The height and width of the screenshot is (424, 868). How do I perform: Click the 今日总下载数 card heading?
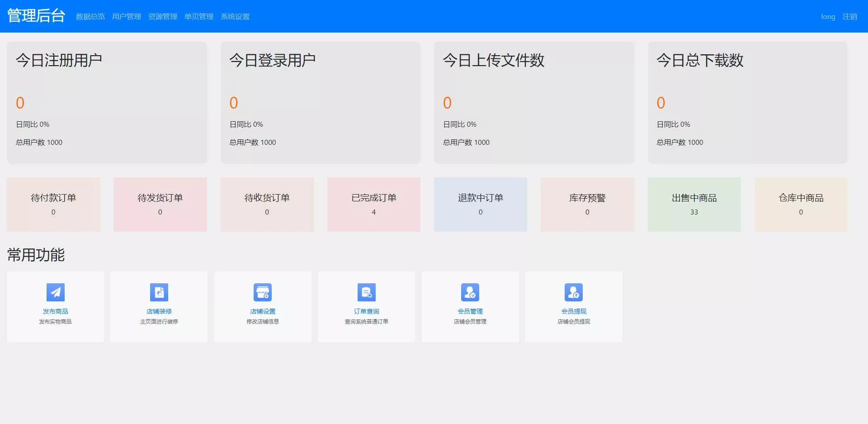[x=700, y=60]
